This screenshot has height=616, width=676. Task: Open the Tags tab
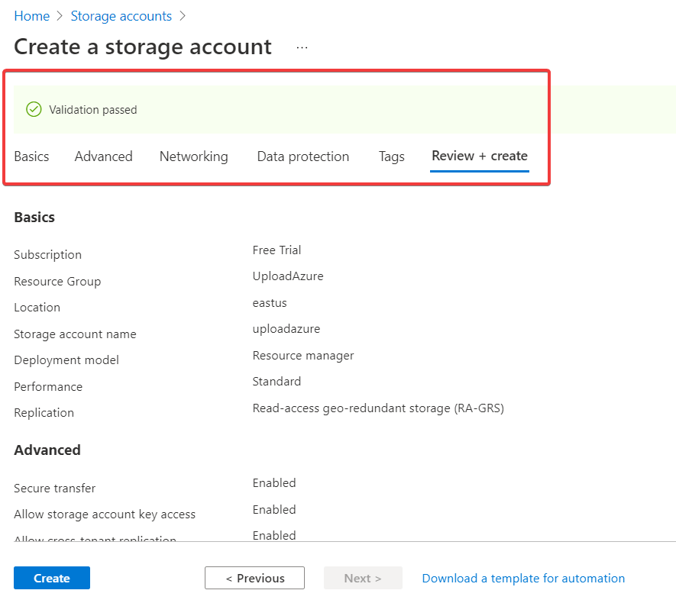[x=391, y=156]
